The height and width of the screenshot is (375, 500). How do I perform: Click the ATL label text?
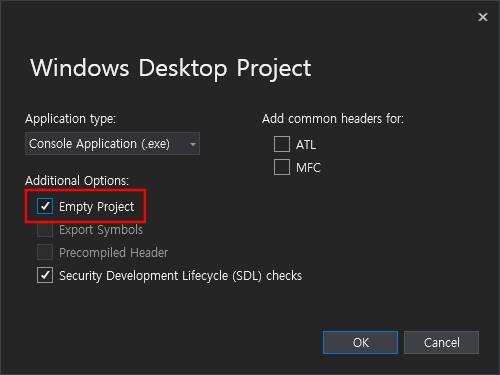click(306, 145)
